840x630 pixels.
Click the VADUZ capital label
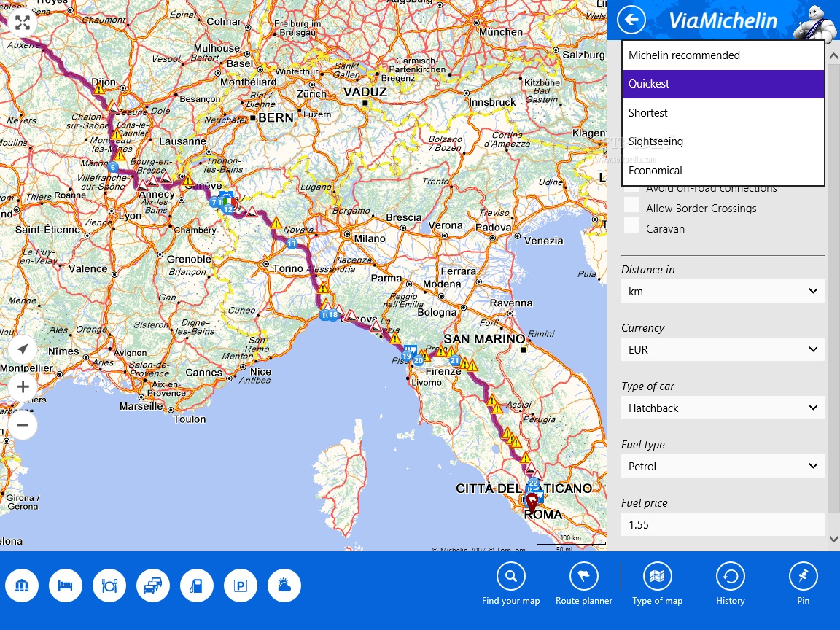click(365, 92)
